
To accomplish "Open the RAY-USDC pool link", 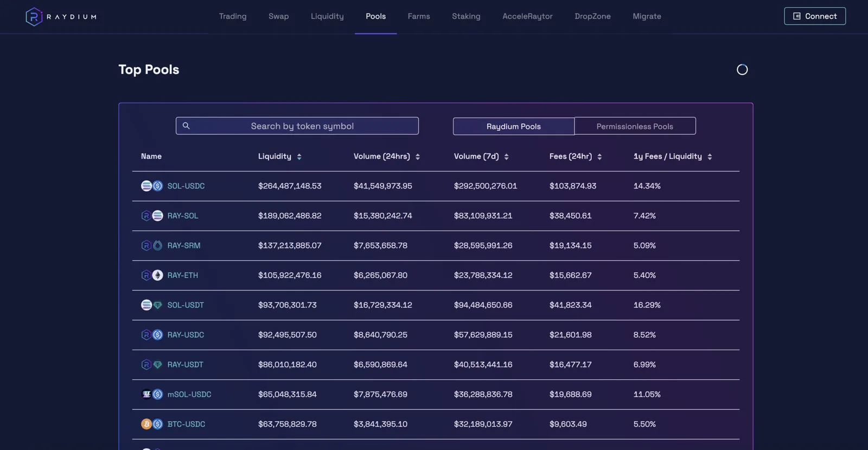I will 186,335.
